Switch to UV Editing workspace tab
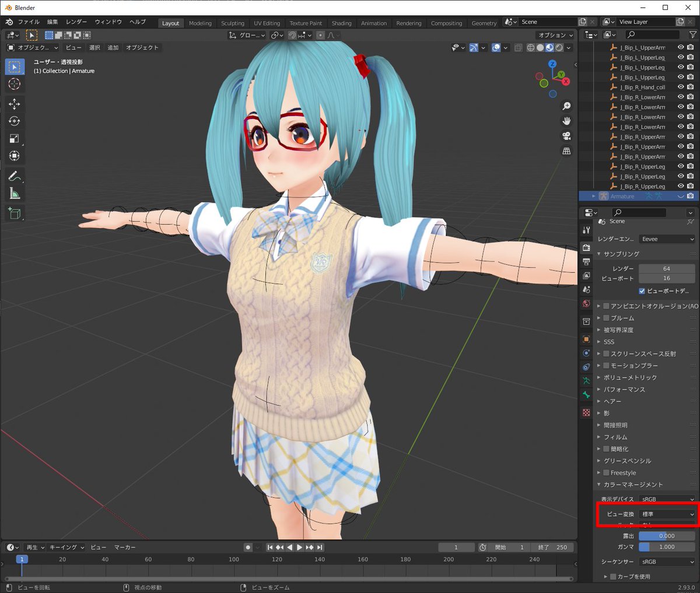Image resolution: width=700 pixels, height=593 pixels. click(267, 23)
